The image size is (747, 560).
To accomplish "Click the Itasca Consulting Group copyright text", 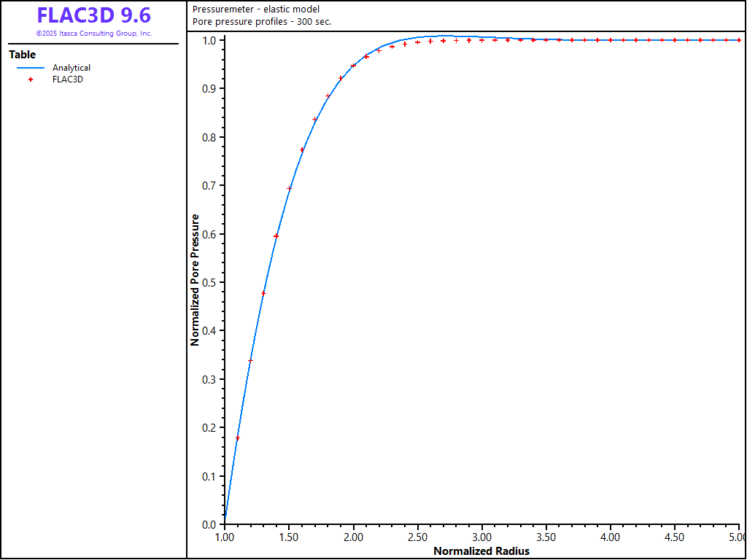I will click(93, 34).
